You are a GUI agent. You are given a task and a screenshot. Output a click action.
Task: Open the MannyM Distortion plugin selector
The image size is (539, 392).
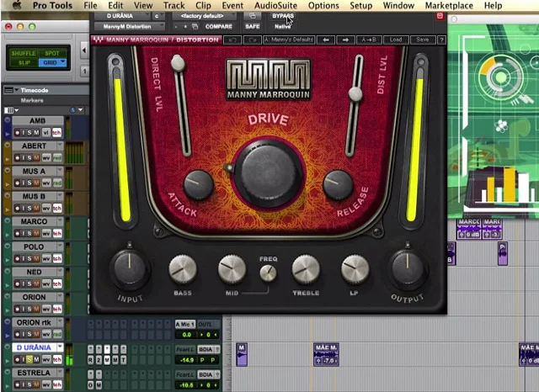point(130,26)
